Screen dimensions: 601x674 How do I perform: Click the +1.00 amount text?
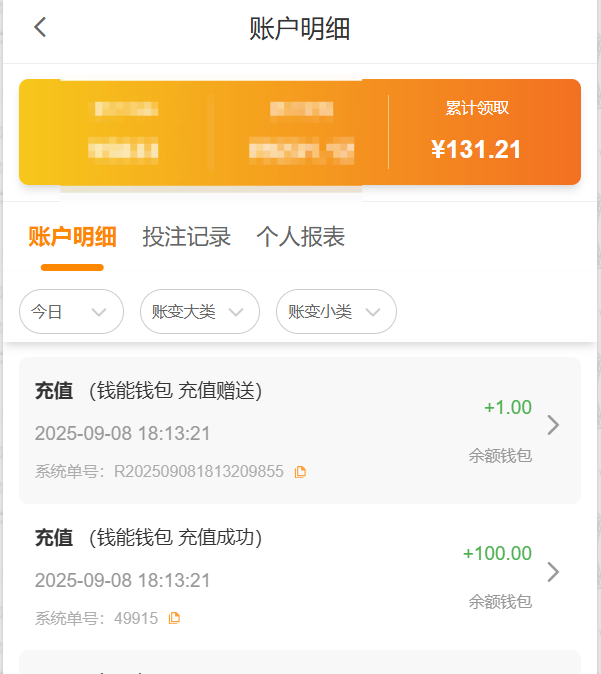(x=507, y=408)
